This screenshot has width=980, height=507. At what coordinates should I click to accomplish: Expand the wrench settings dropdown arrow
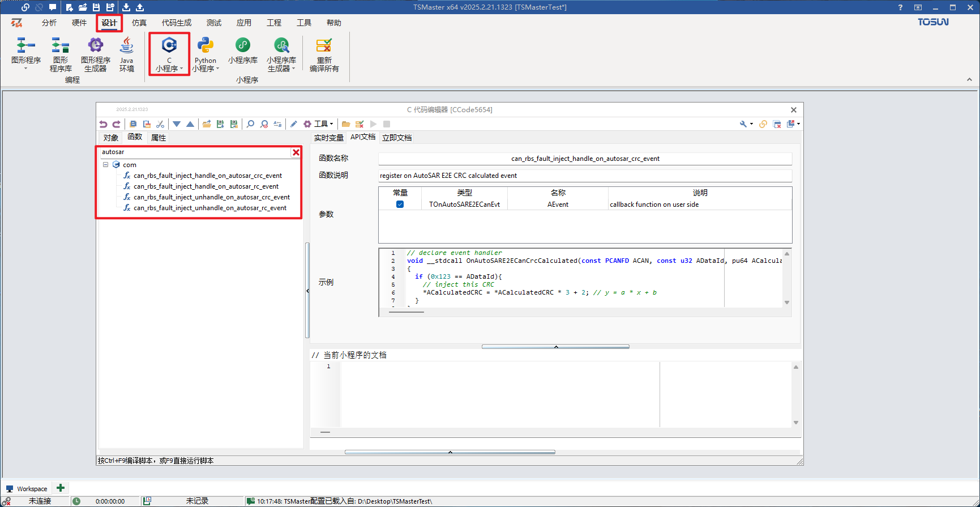(x=751, y=124)
